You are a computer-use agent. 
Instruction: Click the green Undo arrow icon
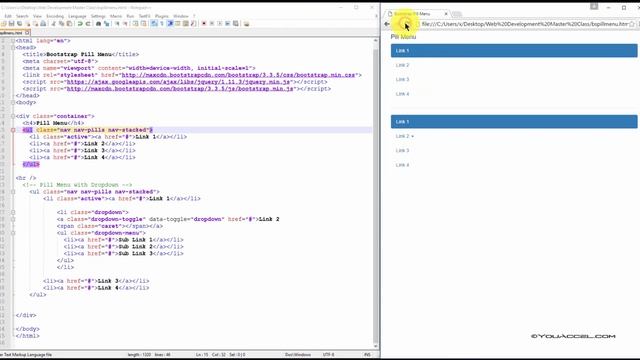pos(80,24)
